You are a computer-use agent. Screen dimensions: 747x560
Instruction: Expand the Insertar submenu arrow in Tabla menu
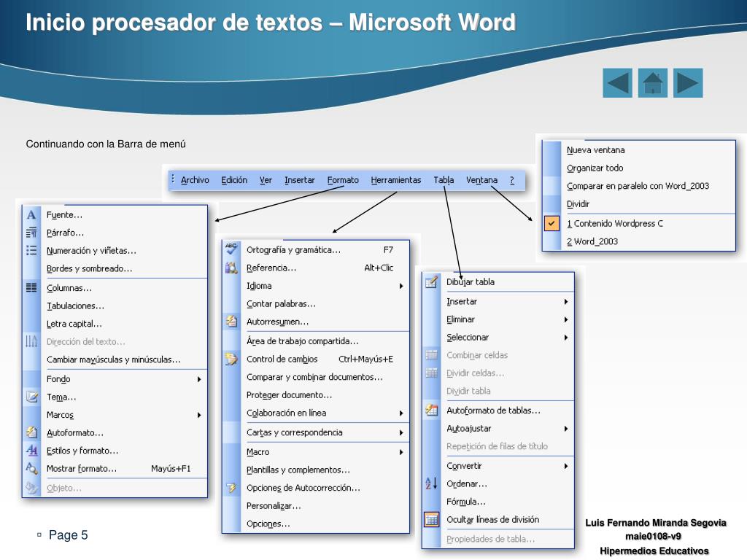(566, 301)
